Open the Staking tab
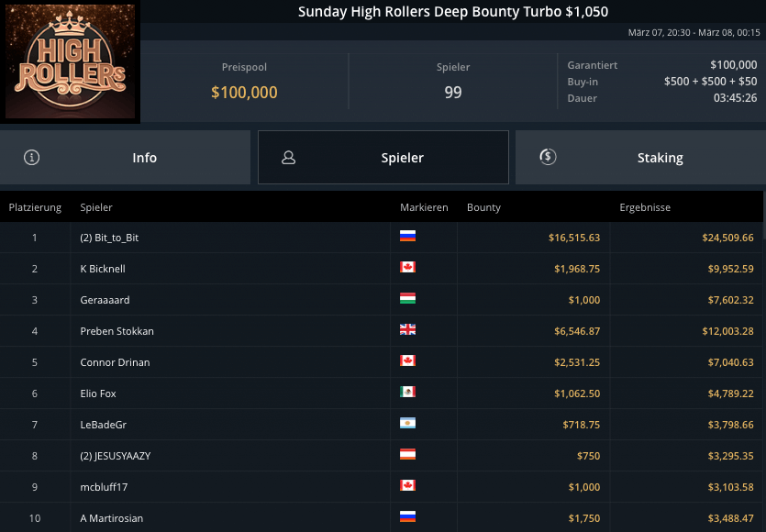This screenshot has width=766, height=532. pos(640,158)
